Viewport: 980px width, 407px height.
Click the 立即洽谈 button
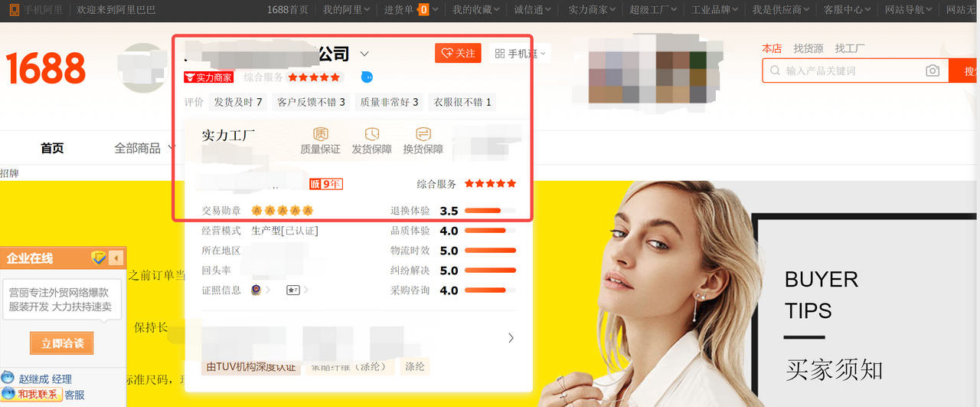click(x=62, y=343)
